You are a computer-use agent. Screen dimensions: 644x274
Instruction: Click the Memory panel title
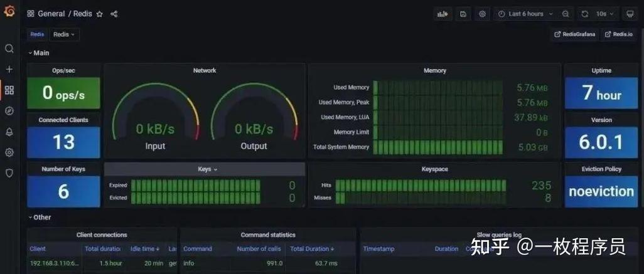tap(435, 71)
